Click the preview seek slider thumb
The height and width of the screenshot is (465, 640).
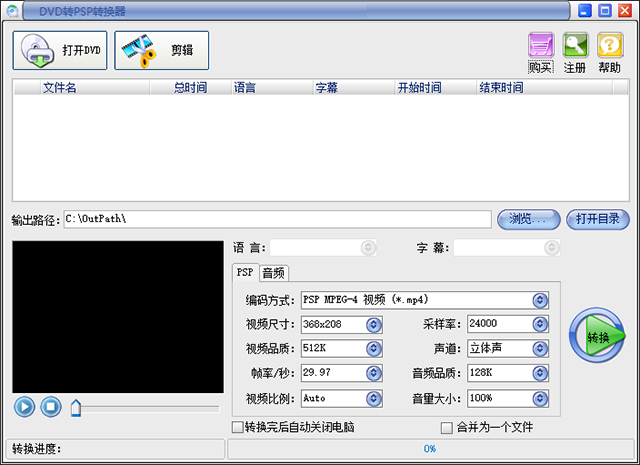76,408
